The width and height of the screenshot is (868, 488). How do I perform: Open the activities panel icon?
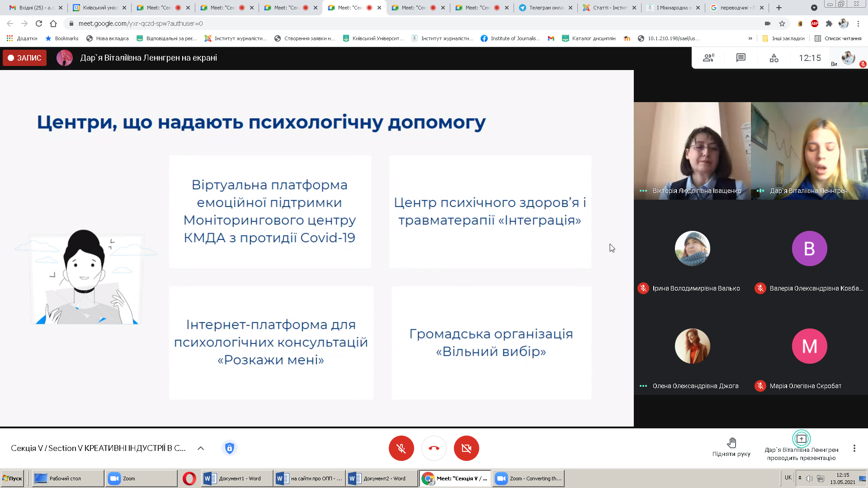[774, 58]
